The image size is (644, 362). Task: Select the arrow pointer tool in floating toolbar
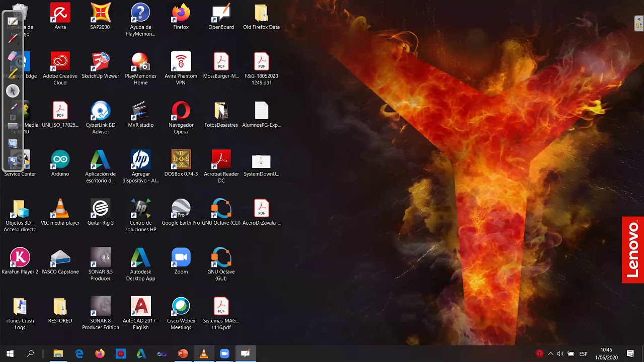click(x=13, y=90)
